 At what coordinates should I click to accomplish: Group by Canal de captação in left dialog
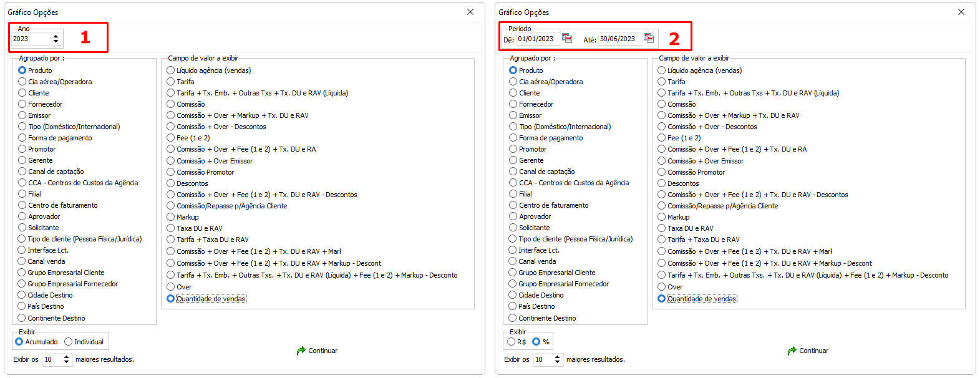pyautogui.click(x=51, y=172)
